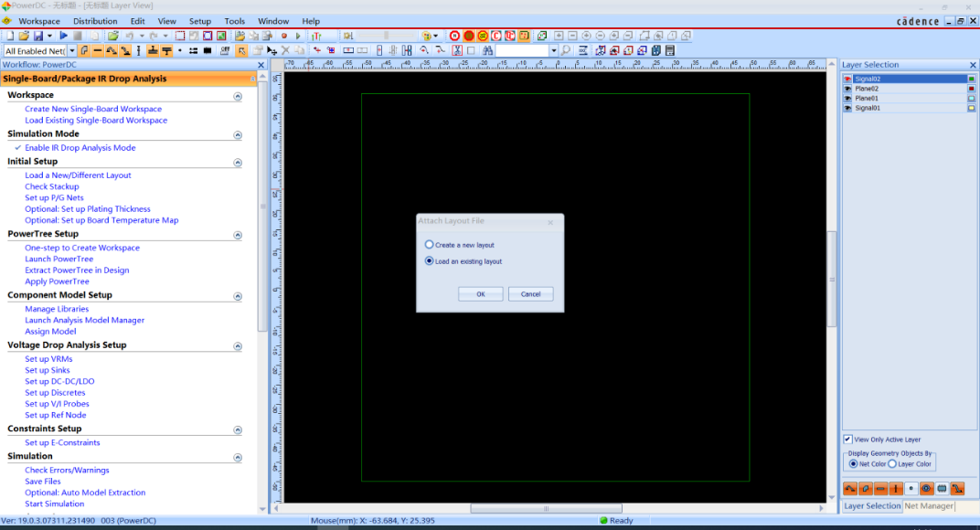980x530 pixels.
Task: Open the find text combo box dropdown arrow
Action: pyautogui.click(x=554, y=50)
